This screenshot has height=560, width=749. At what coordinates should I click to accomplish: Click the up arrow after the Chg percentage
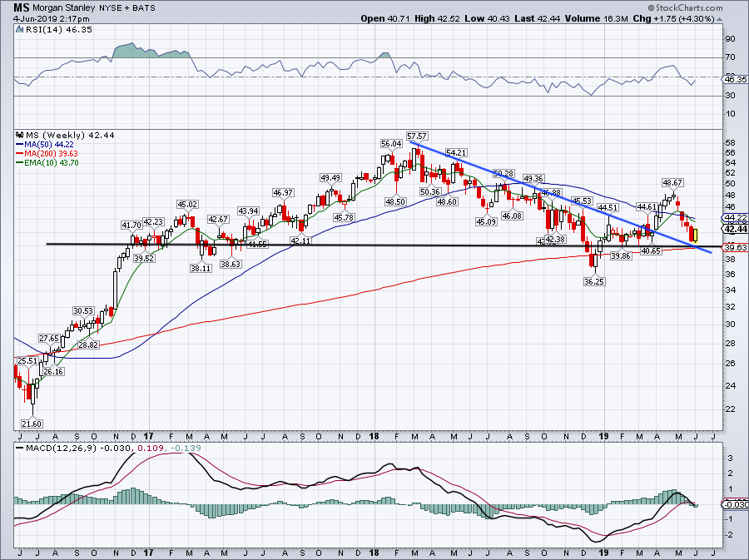pyautogui.click(x=719, y=19)
